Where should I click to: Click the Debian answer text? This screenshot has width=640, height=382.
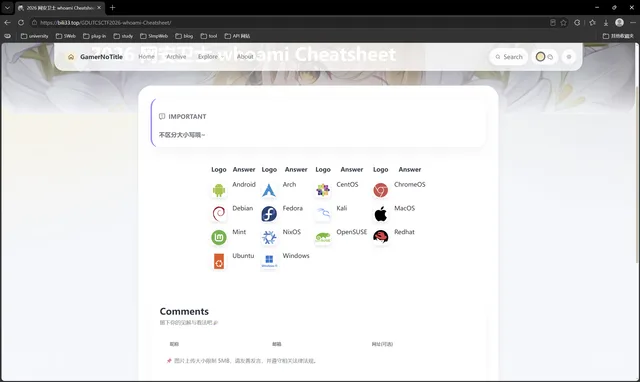click(242, 208)
